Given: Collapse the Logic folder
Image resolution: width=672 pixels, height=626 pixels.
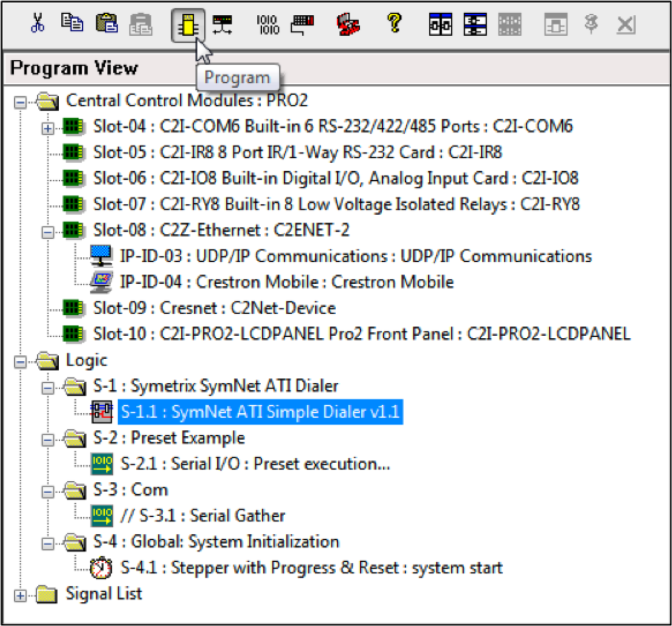Looking at the screenshot, I should coord(20,361).
